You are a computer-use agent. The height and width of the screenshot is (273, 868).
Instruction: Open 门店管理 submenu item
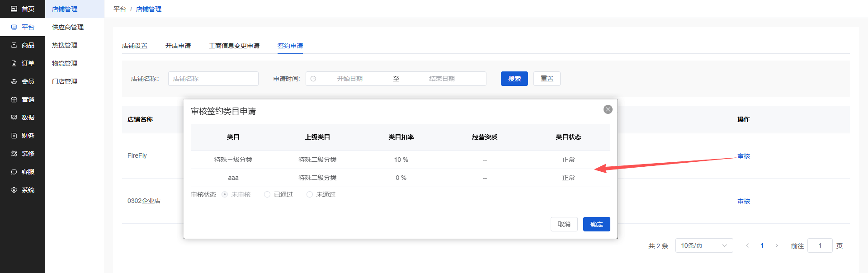[75, 81]
